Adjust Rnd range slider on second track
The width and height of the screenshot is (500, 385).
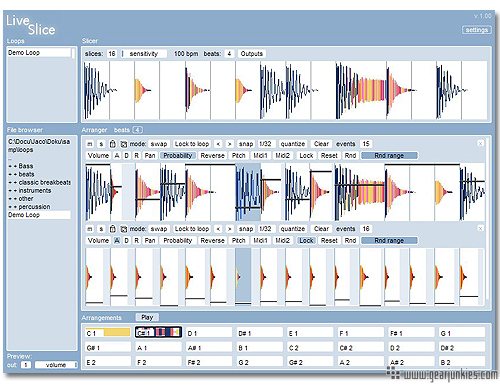coord(389,241)
